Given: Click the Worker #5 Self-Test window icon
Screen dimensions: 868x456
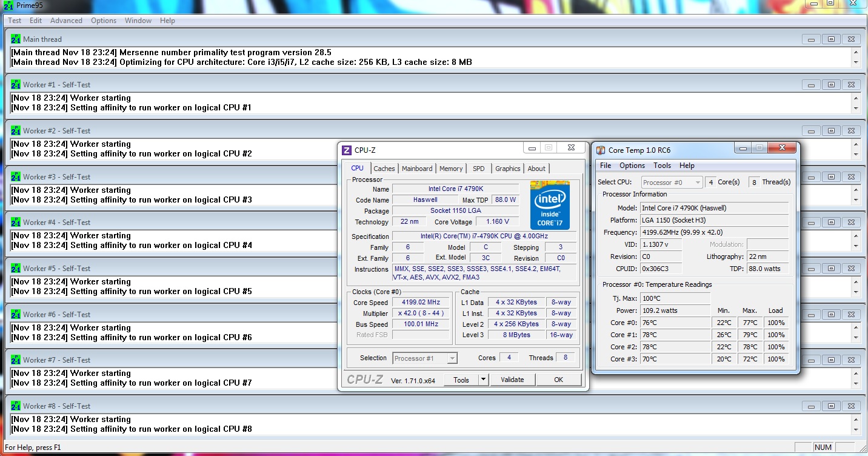Looking at the screenshot, I should pos(16,268).
